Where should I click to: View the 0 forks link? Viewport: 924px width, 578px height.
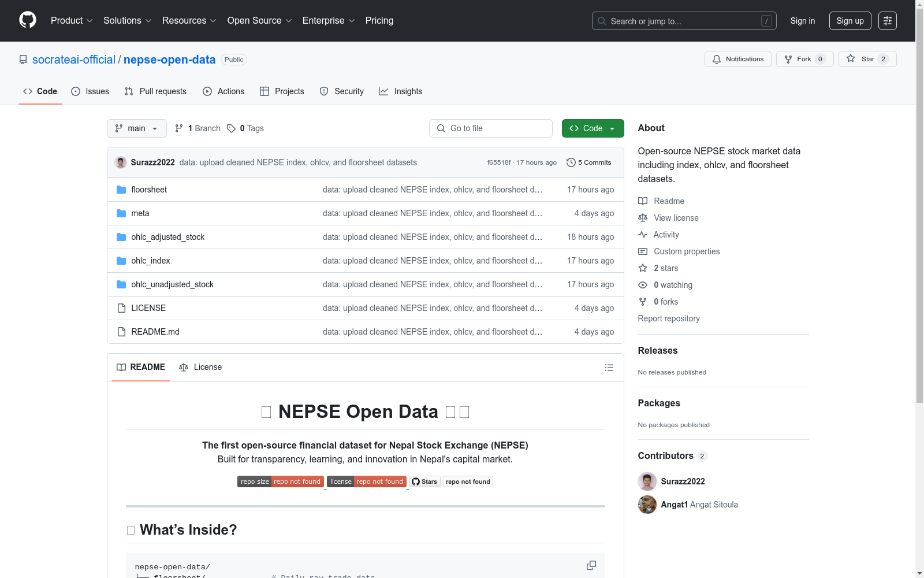pos(658,302)
